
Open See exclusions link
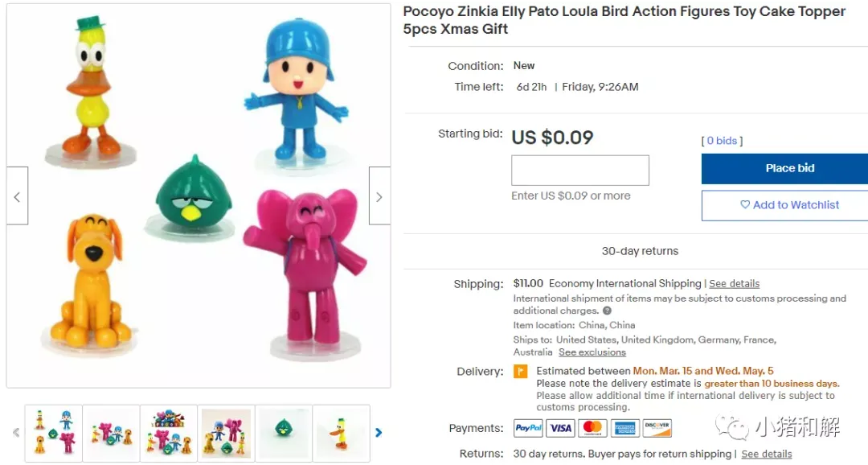[x=592, y=352]
